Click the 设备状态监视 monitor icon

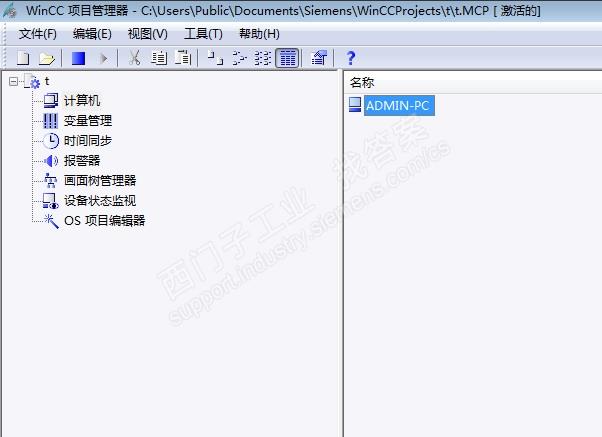point(50,201)
